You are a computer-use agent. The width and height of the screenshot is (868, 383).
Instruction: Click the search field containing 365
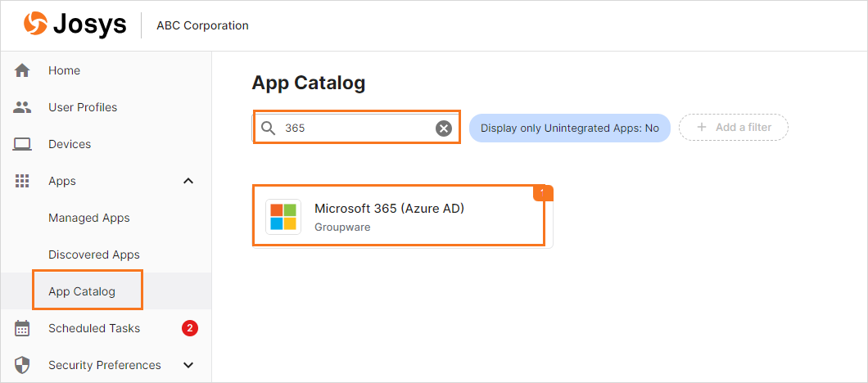point(356,128)
